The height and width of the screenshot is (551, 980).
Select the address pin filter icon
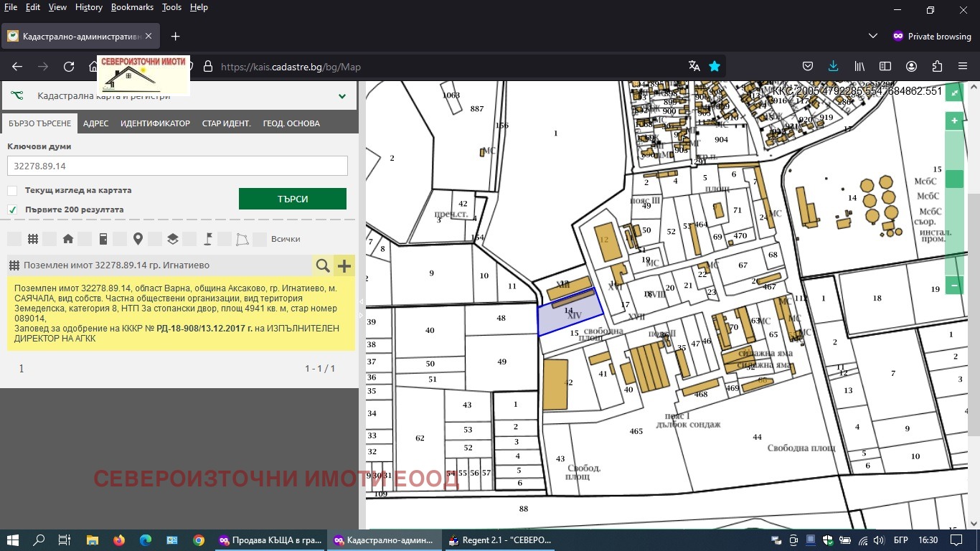pyautogui.click(x=138, y=239)
